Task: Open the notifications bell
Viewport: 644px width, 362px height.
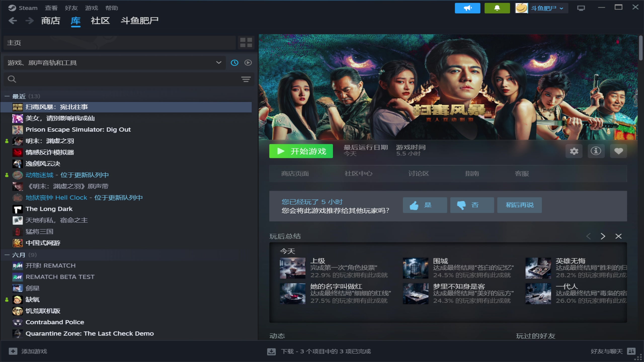Action: (x=497, y=8)
